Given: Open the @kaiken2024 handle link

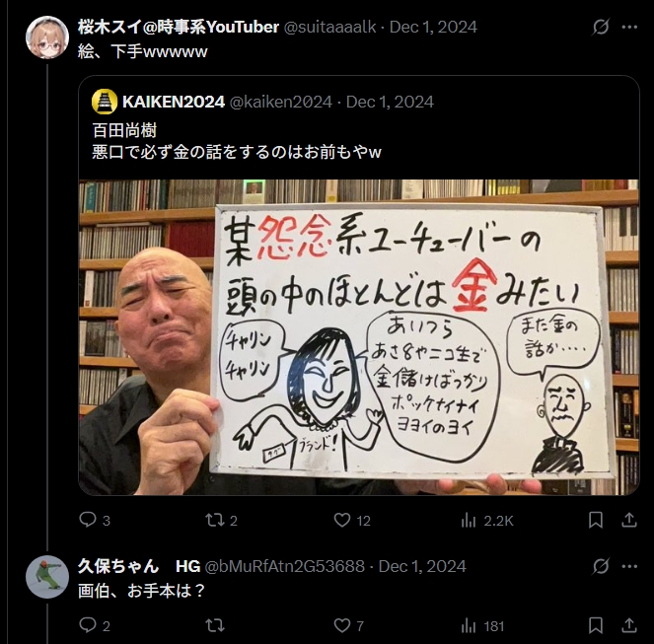Looking at the screenshot, I should (281, 102).
